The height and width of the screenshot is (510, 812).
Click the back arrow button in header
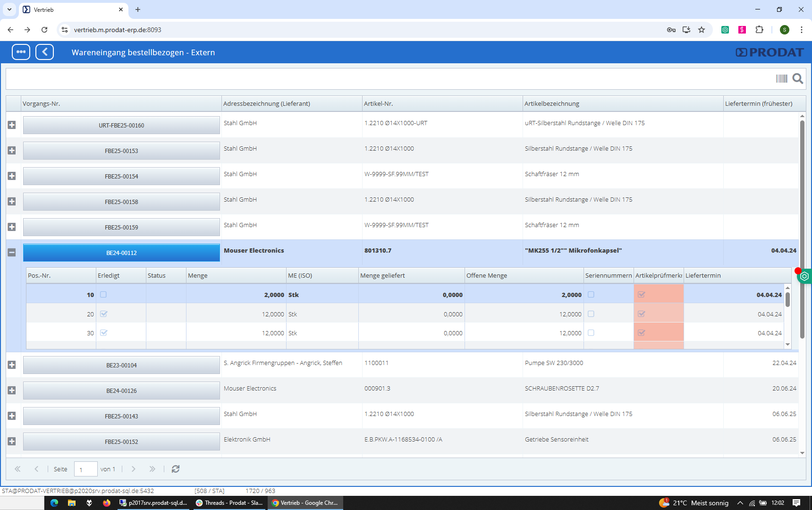tap(45, 52)
